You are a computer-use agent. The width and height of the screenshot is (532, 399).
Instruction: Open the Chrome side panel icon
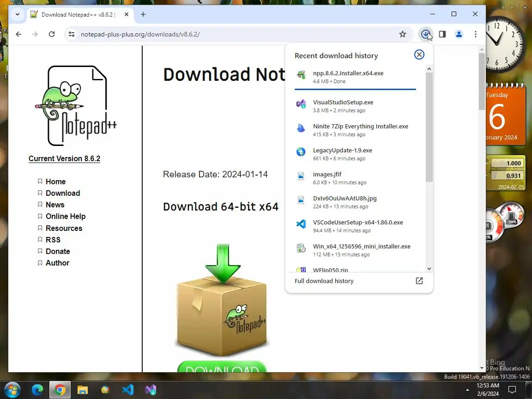[442, 34]
